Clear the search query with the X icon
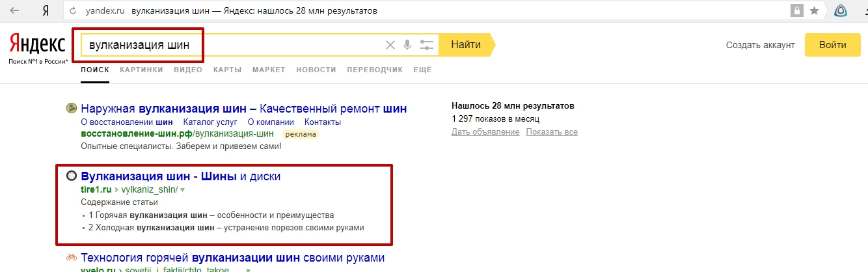Viewport: 868px width, 272px height. (390, 45)
